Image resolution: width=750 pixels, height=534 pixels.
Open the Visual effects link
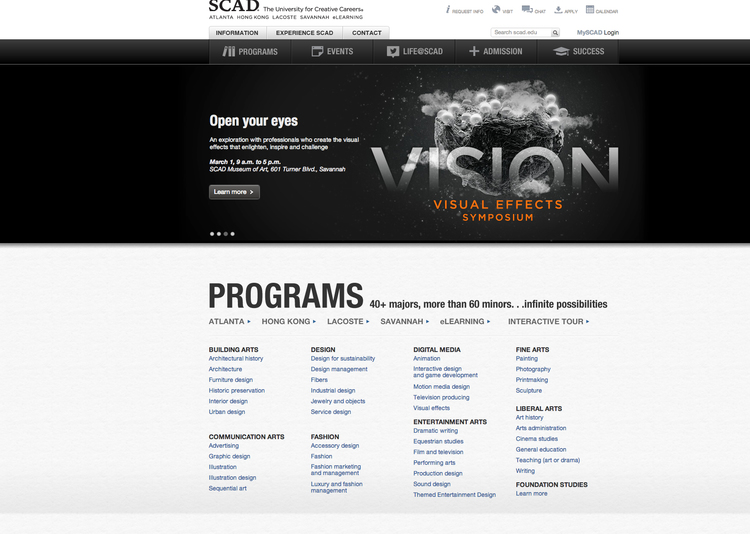tap(431, 408)
